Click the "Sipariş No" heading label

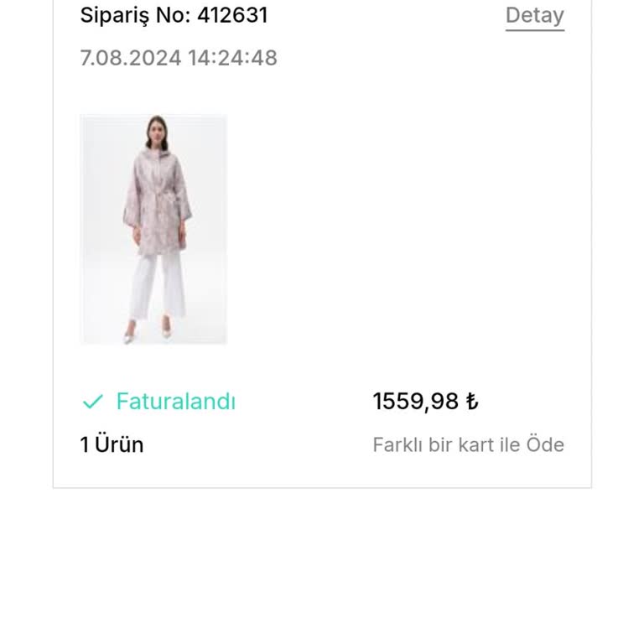(x=136, y=15)
